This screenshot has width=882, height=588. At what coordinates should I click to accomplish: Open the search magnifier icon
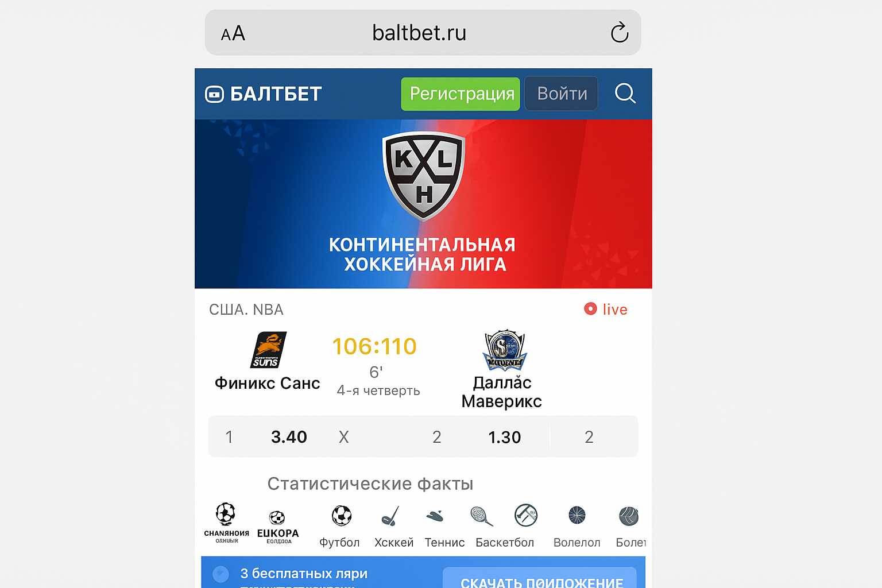625,93
